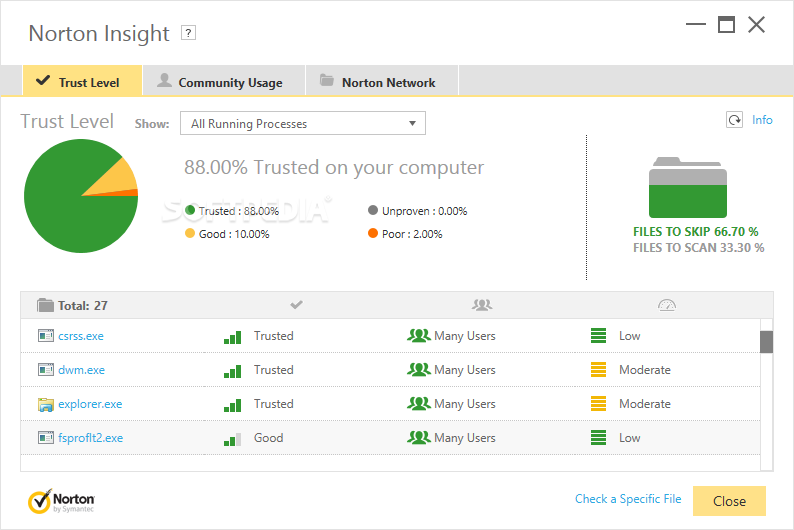Click the Total: 27 header text
Viewport: 794px width, 530px height.
(x=83, y=306)
